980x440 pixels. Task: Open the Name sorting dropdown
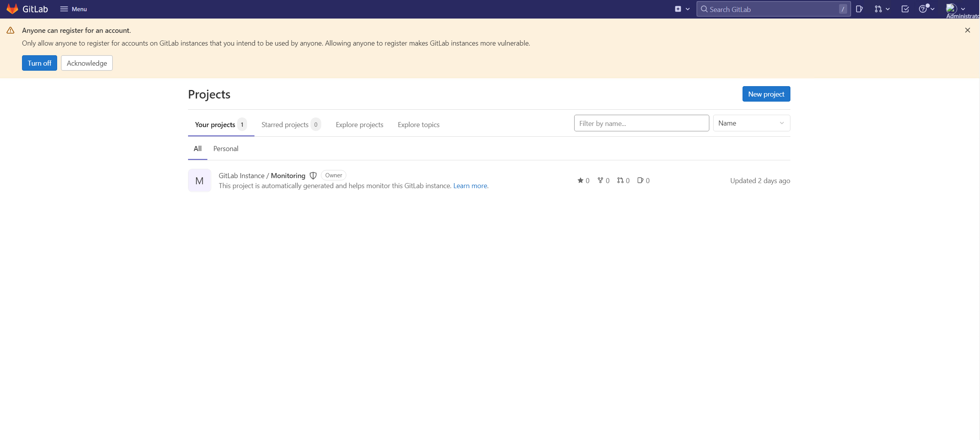click(x=751, y=123)
